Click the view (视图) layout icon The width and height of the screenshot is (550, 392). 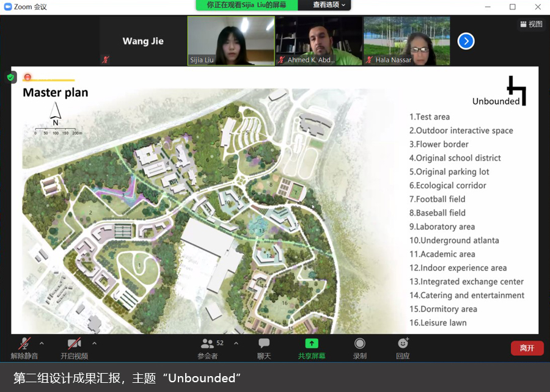[x=531, y=24]
